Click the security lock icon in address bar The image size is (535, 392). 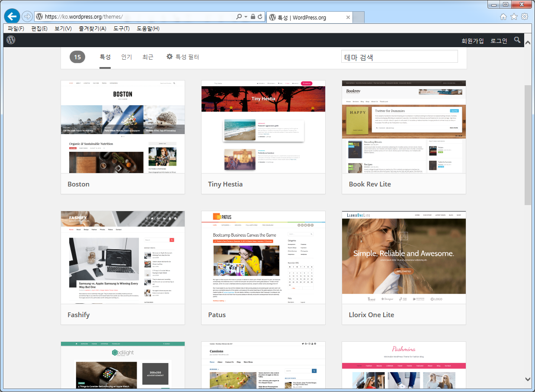(253, 17)
